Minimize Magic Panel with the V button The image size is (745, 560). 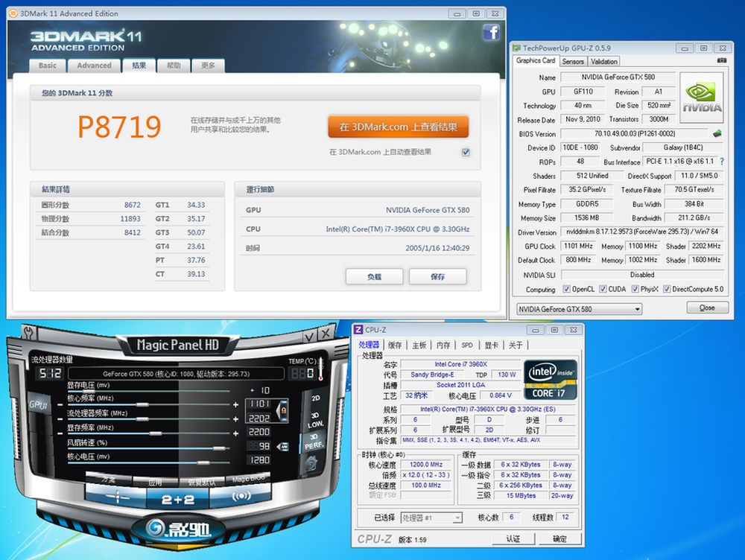click(309, 337)
